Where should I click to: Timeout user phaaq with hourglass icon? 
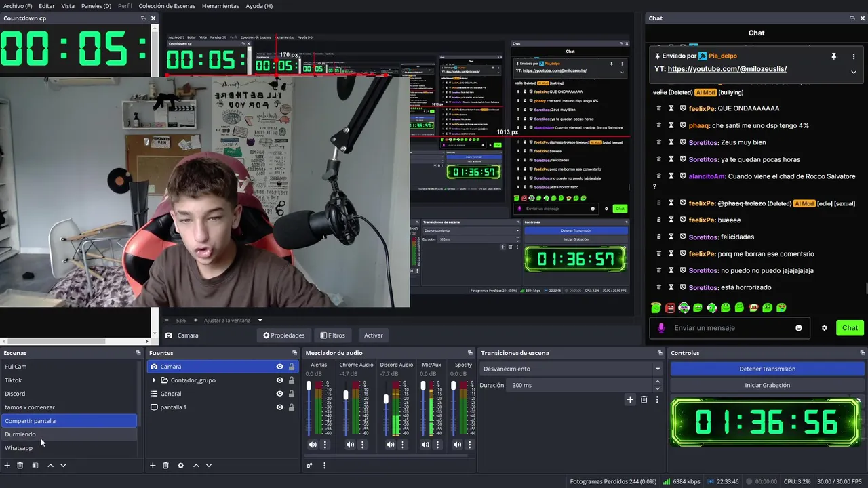(x=671, y=125)
